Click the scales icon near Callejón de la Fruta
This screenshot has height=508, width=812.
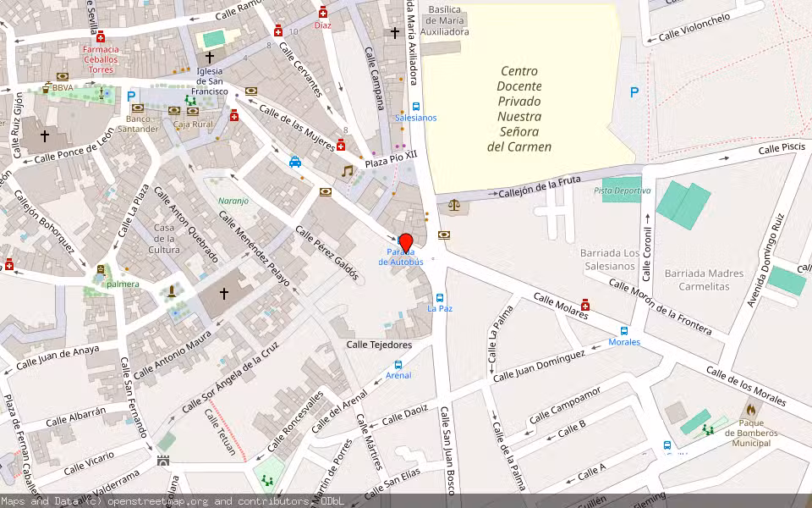point(455,203)
